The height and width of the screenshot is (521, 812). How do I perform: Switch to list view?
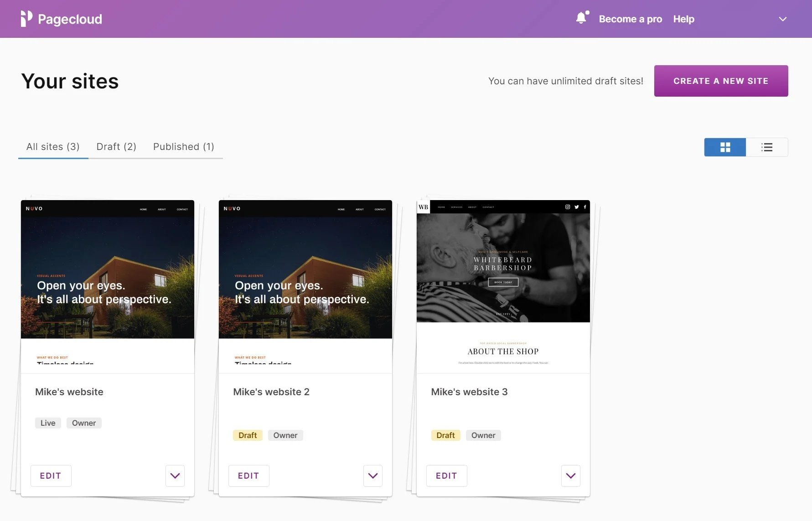pyautogui.click(x=767, y=147)
